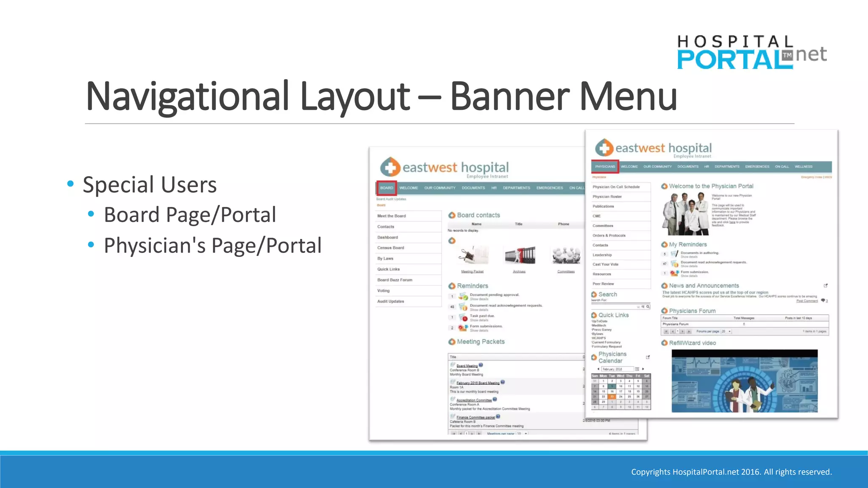Open Meet the Board sidebar item

(409, 216)
